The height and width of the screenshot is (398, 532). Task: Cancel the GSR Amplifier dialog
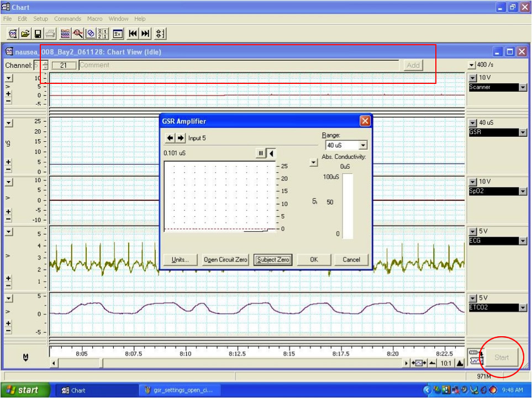pyautogui.click(x=351, y=259)
